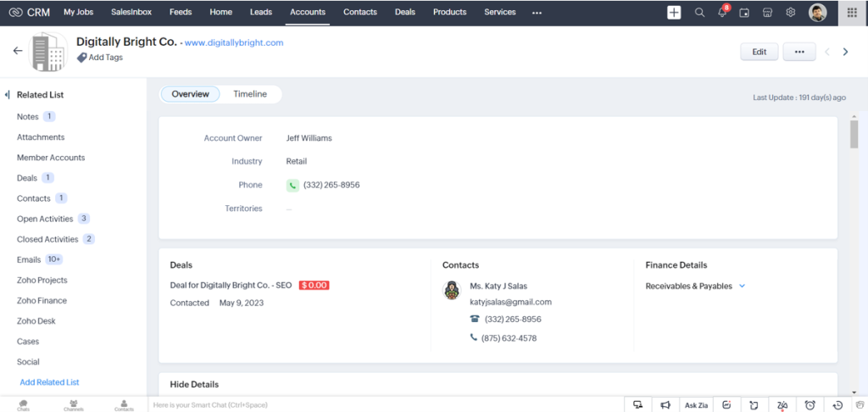Open Cases in Related List
Screen dimensions: 868x412
28,341
